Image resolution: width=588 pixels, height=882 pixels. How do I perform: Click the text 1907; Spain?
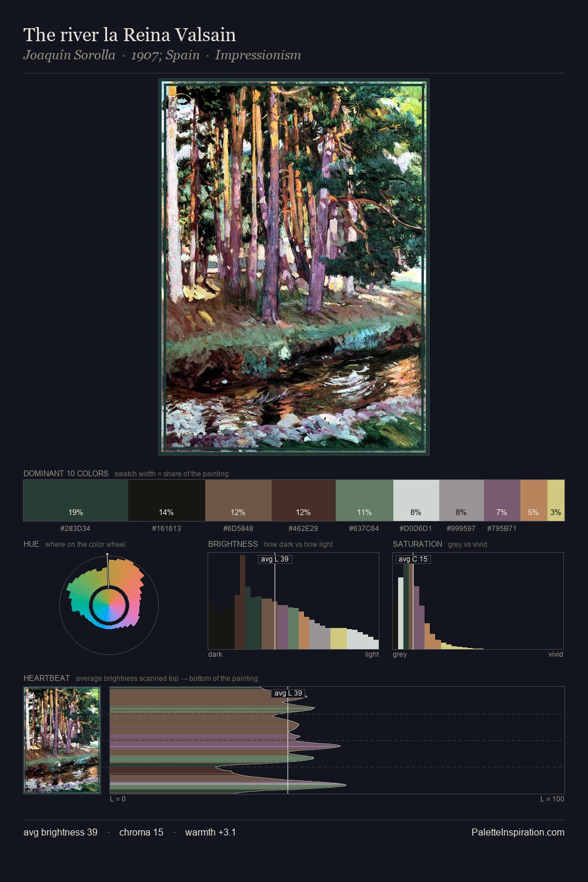click(165, 55)
